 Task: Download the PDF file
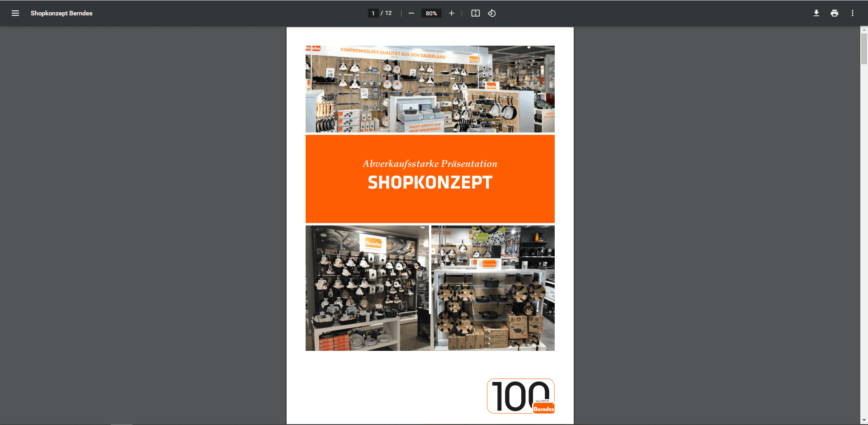point(816,13)
